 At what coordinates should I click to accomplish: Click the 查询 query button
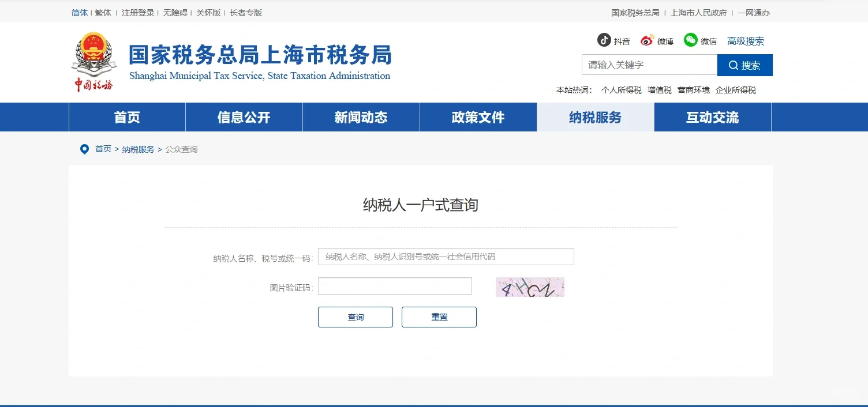[355, 316]
